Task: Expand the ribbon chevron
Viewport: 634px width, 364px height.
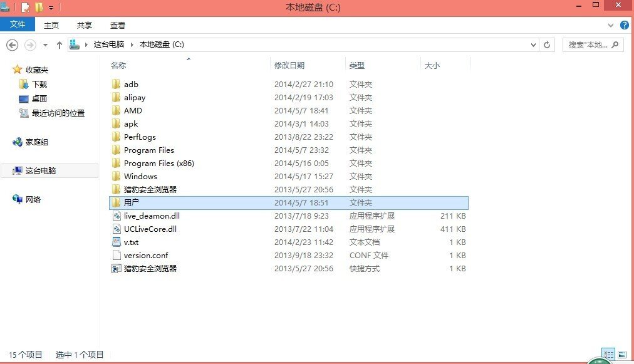Action: pos(611,25)
